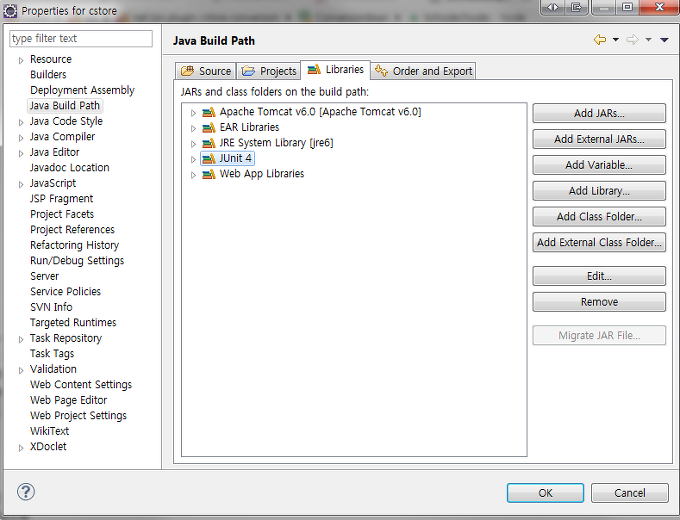The width and height of the screenshot is (680, 520).
Task: Select JSP Fragment page
Action: (x=62, y=199)
